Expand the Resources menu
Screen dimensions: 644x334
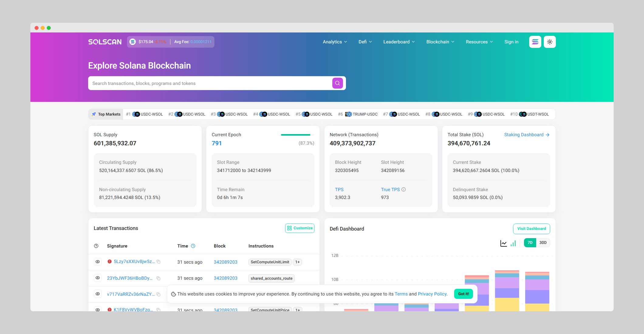[479, 42]
